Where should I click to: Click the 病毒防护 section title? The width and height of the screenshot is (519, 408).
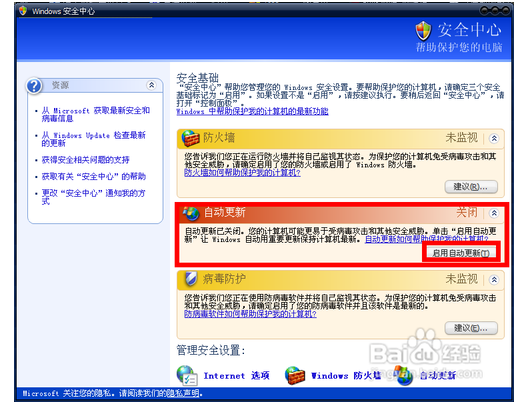[224, 279]
